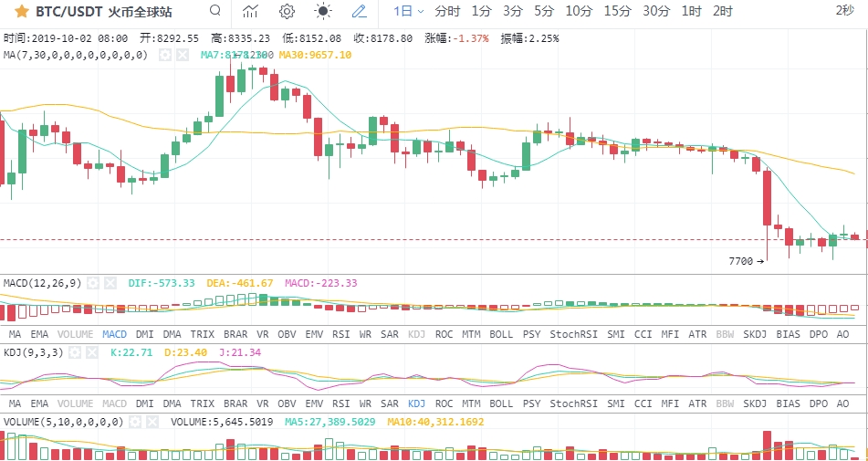Select StochRSI in the KDJ indicator row

574,403
